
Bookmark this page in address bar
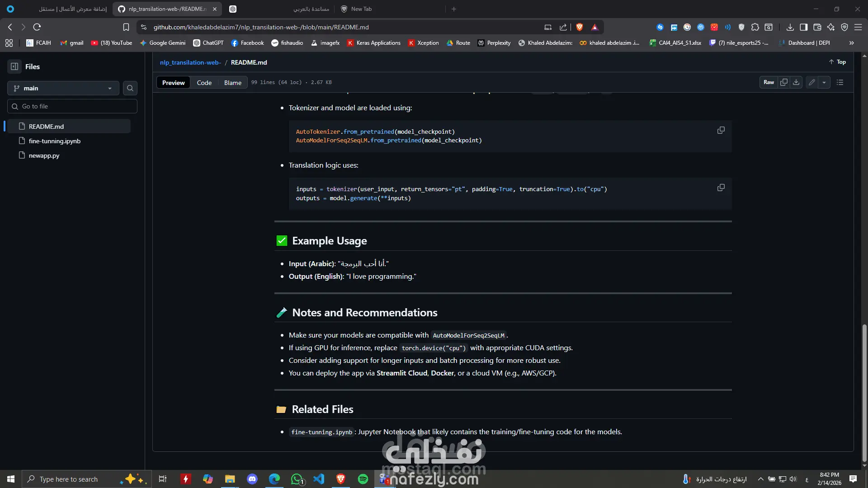coord(126,27)
